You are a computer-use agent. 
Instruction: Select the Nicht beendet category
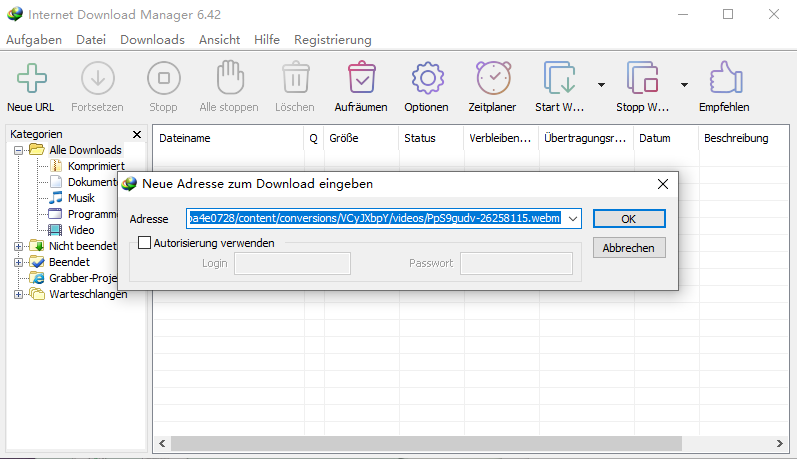83,246
